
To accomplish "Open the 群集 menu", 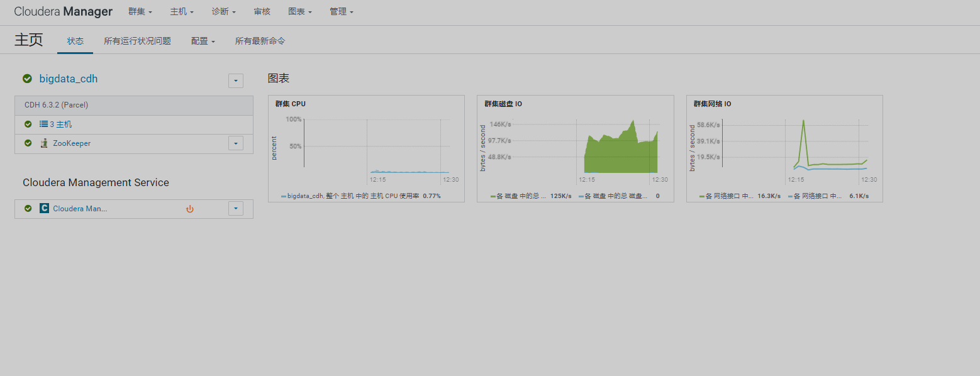I will click(x=140, y=12).
